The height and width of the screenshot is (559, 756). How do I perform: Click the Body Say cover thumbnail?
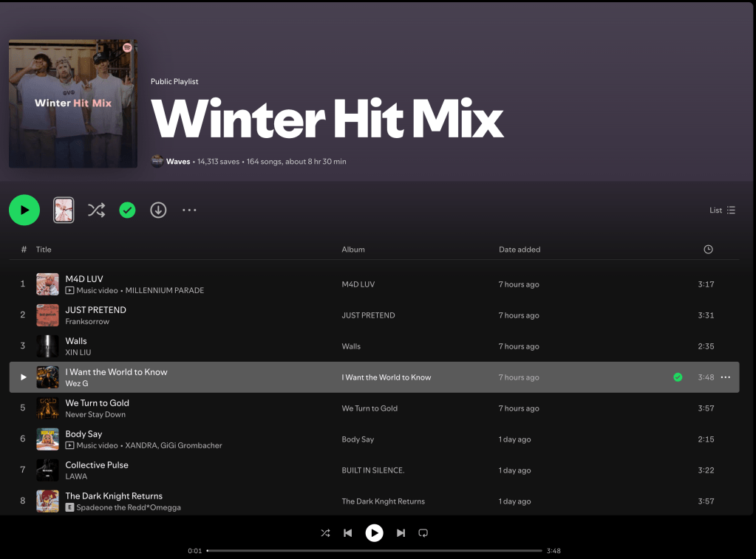(x=48, y=439)
